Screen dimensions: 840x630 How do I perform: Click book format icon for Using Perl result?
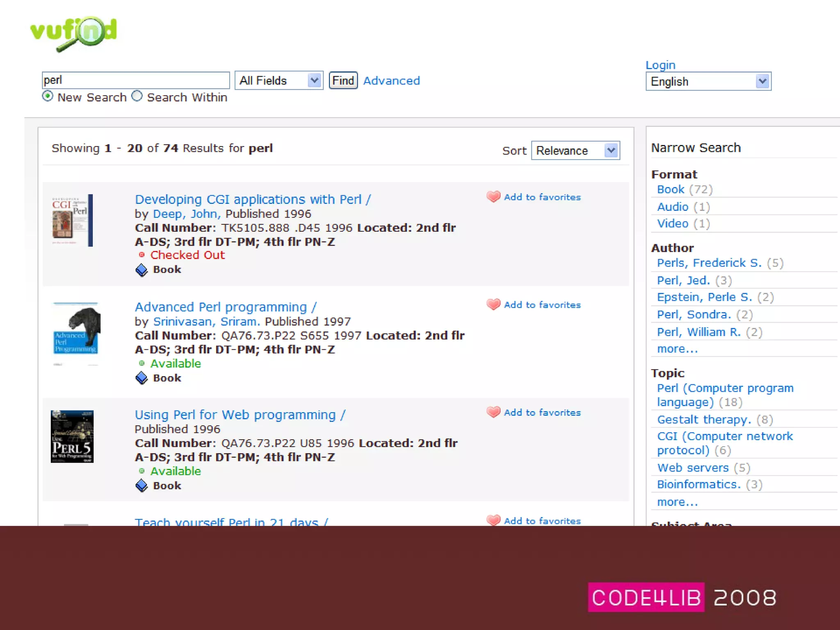(x=142, y=486)
